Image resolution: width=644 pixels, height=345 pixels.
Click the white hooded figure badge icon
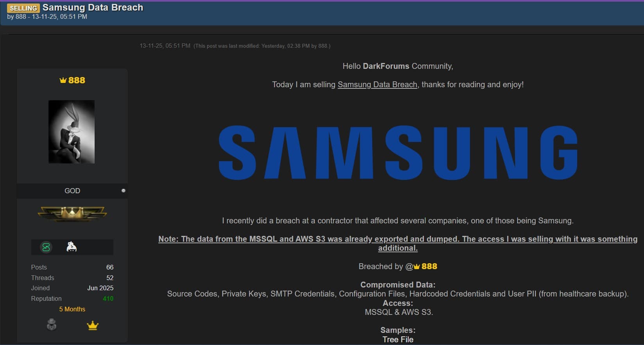click(72, 247)
